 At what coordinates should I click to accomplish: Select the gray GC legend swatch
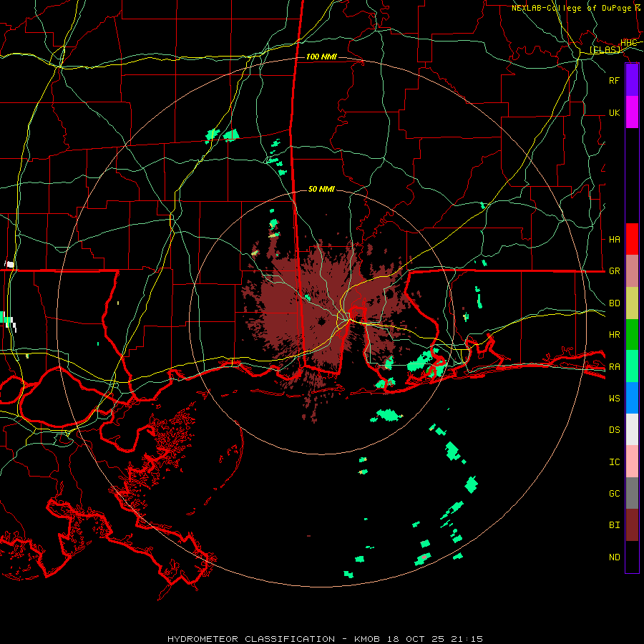(632, 493)
